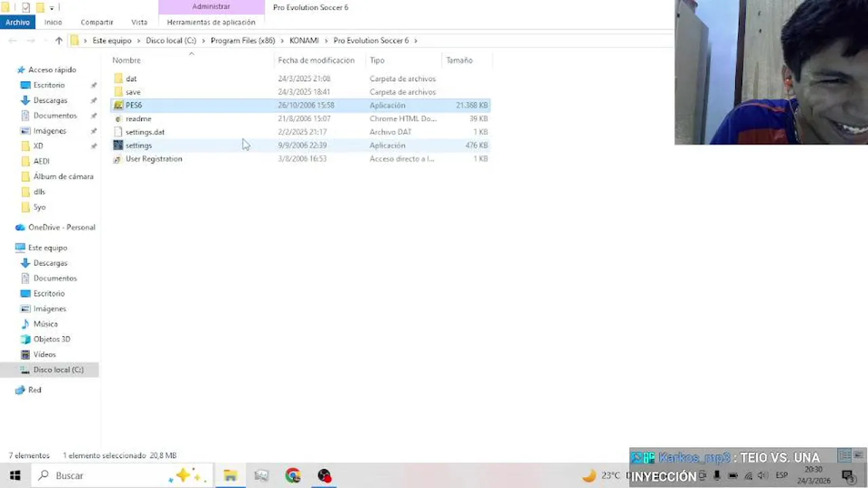The image size is (868, 488).
Task: Switch to the Vista ribbon tab
Action: pos(139,22)
